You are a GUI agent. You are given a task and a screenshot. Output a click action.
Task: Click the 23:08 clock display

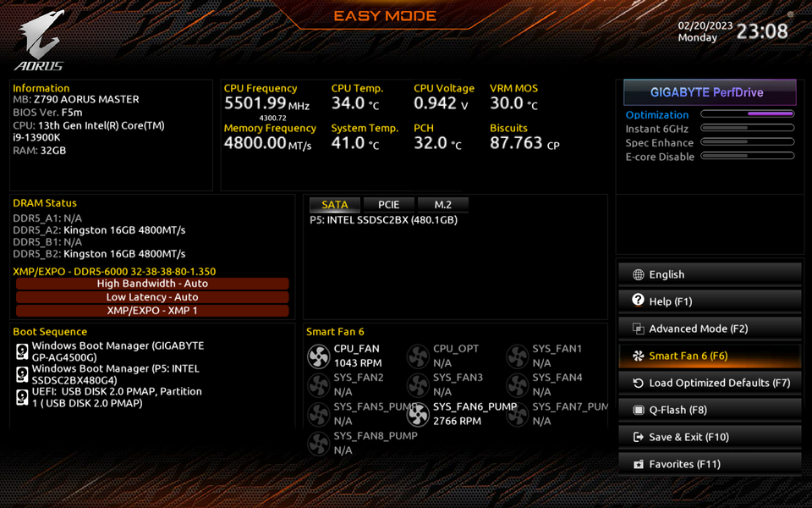762,32
